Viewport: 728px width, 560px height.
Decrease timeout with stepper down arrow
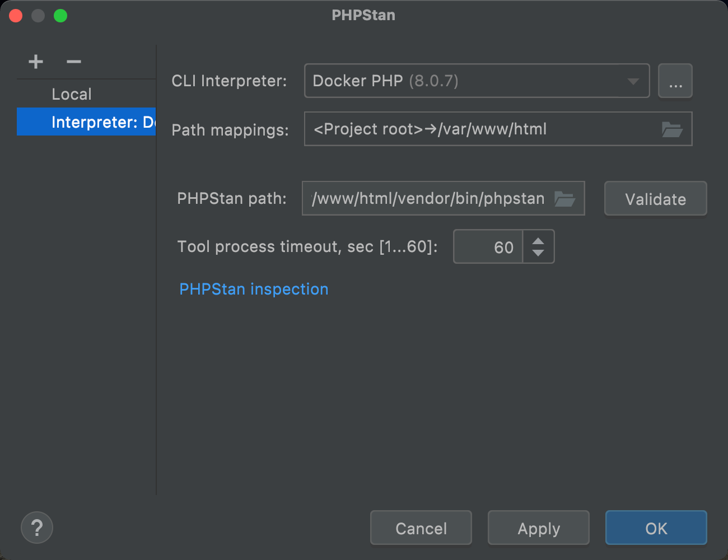click(x=538, y=253)
